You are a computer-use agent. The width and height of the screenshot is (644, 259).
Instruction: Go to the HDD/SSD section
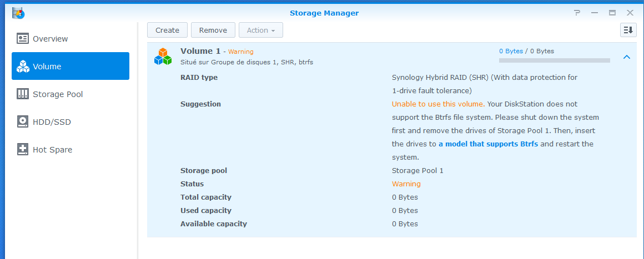pyautogui.click(x=52, y=122)
